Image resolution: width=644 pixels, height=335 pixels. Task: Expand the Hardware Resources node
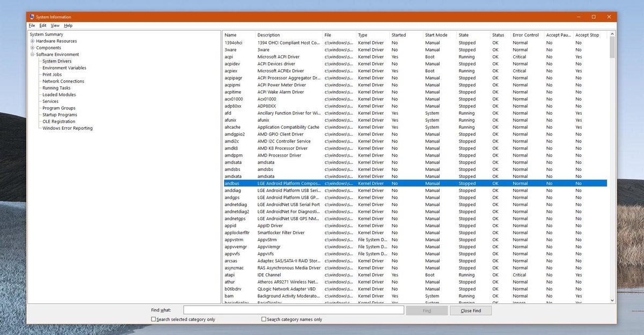(32, 41)
